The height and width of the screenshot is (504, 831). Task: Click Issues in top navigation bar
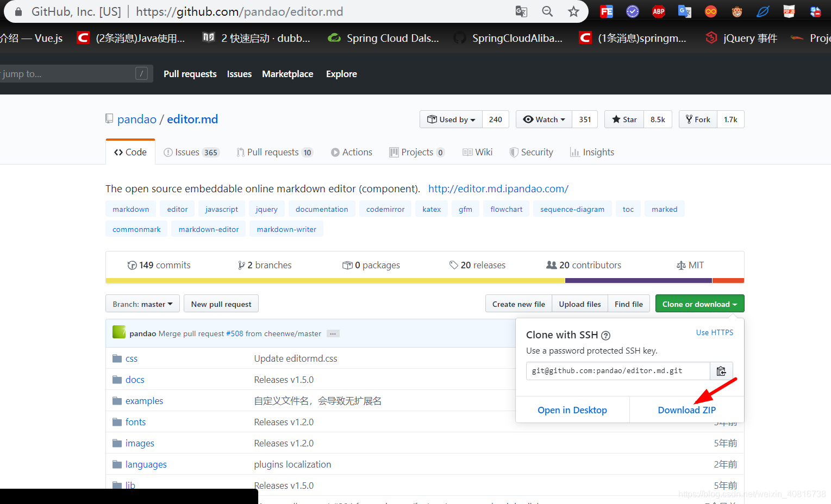[x=239, y=74]
